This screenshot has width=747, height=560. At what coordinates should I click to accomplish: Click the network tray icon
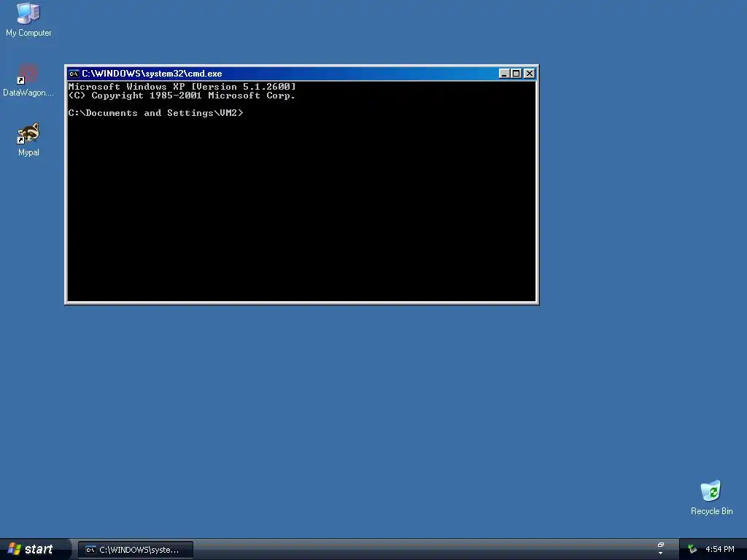692,550
